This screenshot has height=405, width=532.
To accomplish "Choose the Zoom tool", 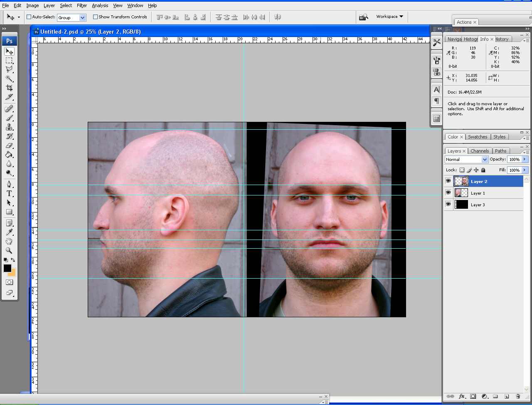I will coord(9,250).
